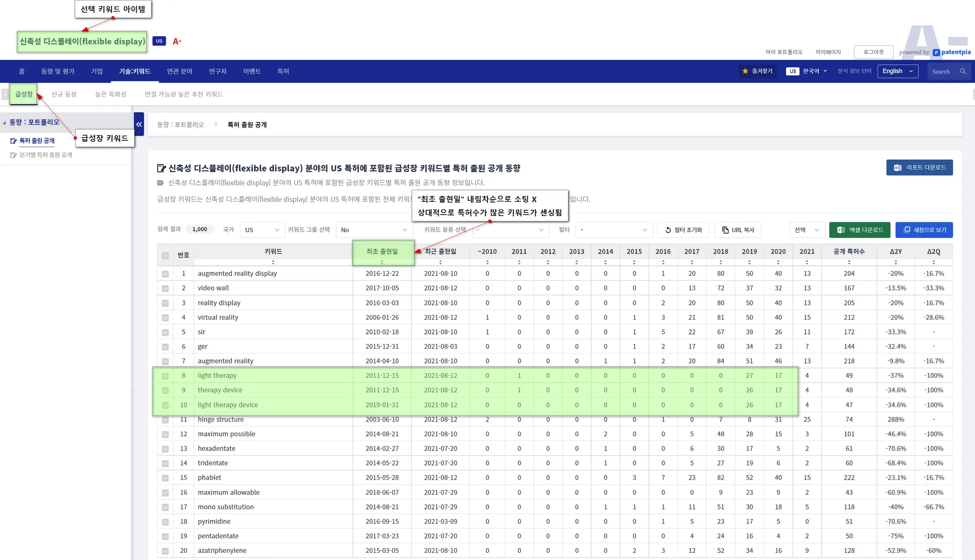The height and width of the screenshot is (560, 975).
Task: Click the 로그아웃 button
Action: pos(873,52)
